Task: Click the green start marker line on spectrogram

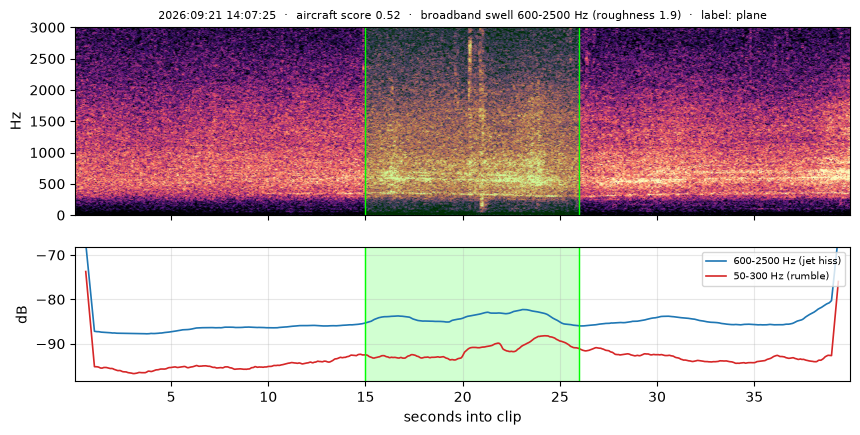Action: (365, 121)
